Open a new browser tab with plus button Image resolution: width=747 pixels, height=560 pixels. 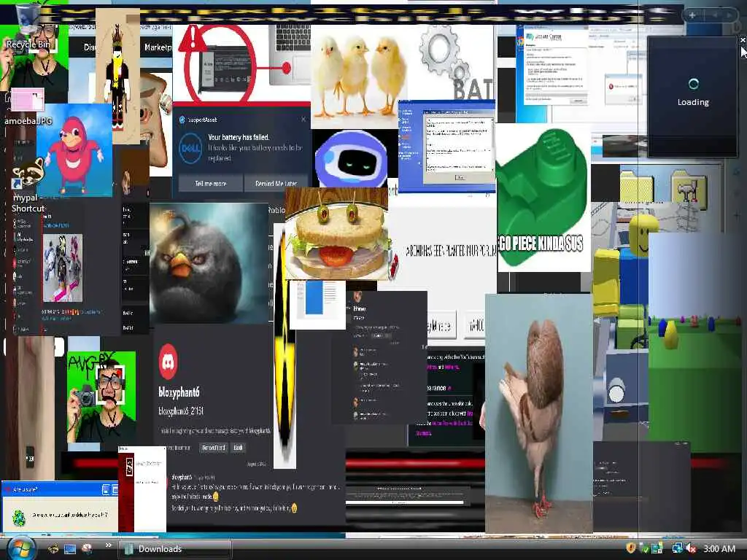pos(692,15)
